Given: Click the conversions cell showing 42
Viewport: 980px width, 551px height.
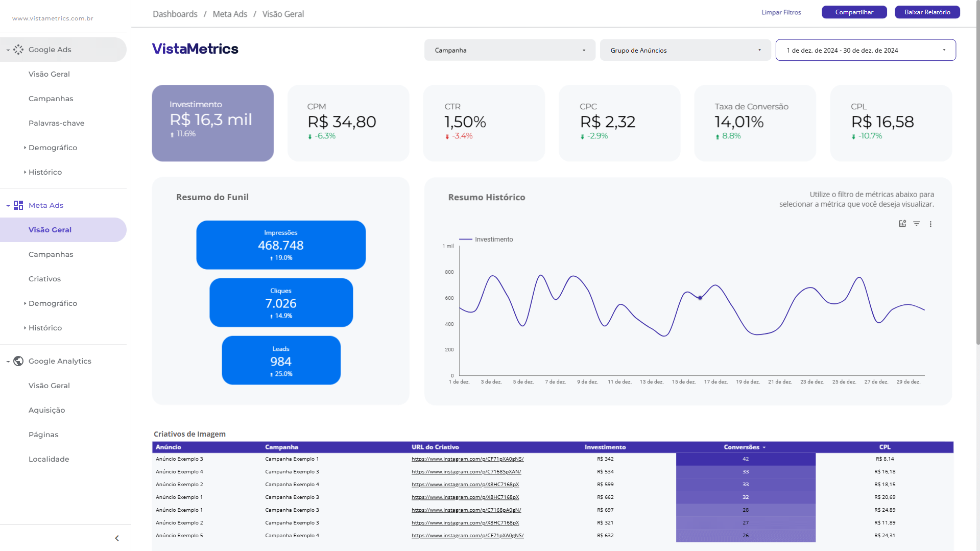Looking at the screenshot, I should point(746,459).
